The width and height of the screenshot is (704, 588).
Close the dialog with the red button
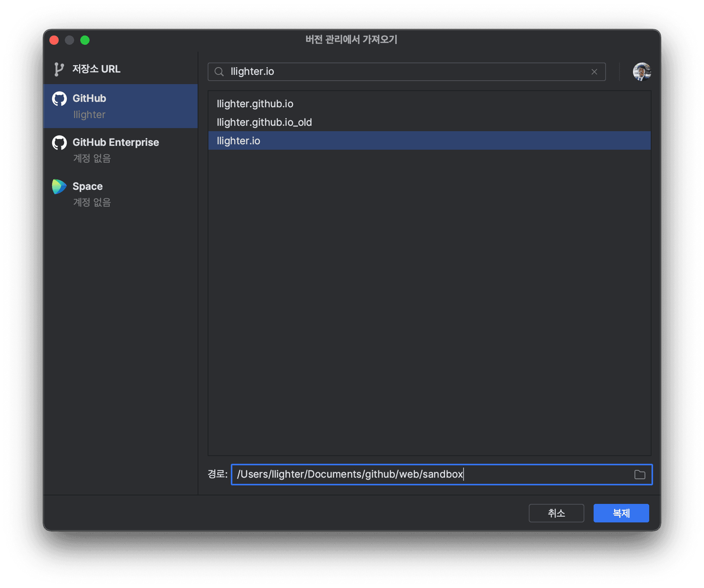[x=54, y=40]
